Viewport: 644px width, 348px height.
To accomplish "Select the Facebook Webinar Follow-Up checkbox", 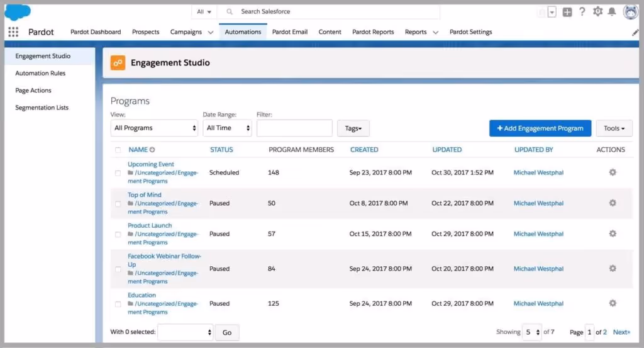I will point(118,269).
